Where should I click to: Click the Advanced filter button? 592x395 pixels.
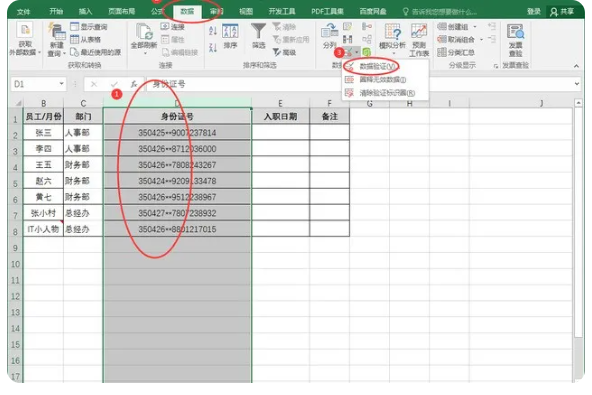coord(285,52)
